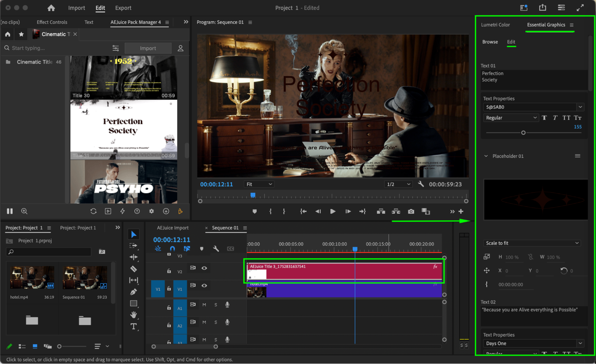Select the Type tool

coord(134,326)
